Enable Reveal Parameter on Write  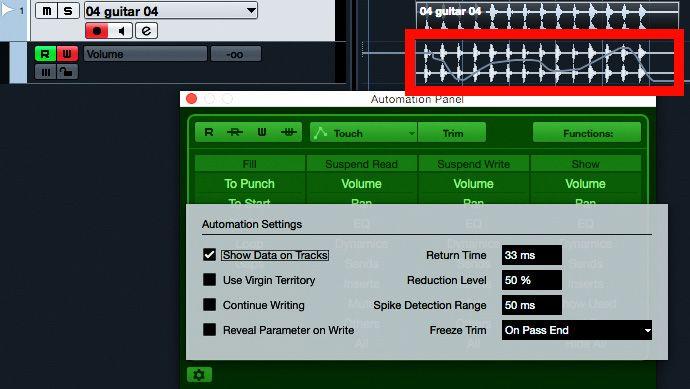(x=209, y=330)
